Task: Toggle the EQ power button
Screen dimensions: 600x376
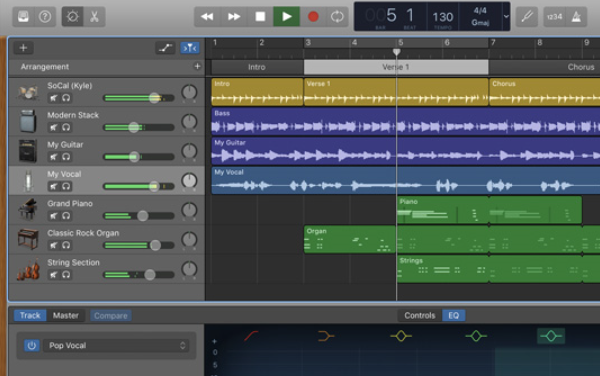Action: pyautogui.click(x=32, y=345)
